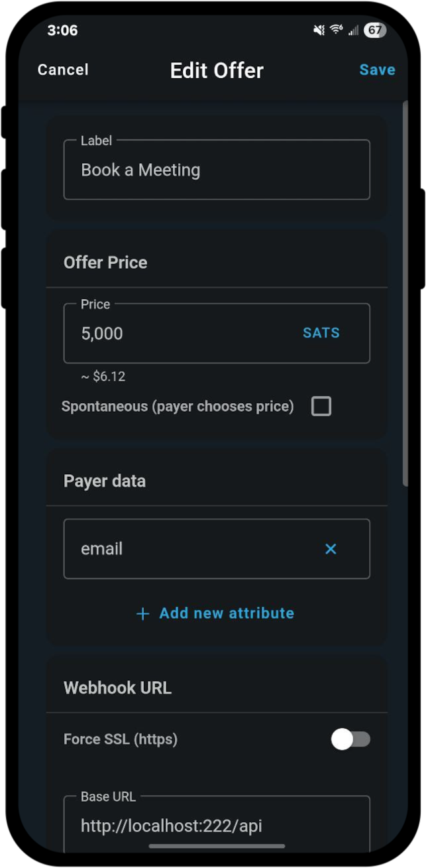The image size is (426, 868).
Task: Add new attribute to payer data
Action: pyautogui.click(x=216, y=613)
